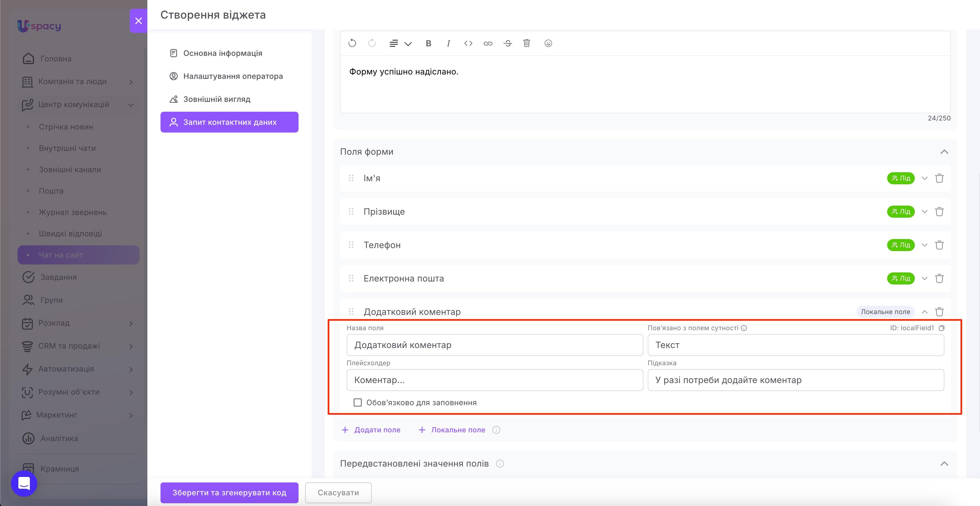Show info about Локальне поле
This screenshot has height=506, width=980.
tap(496, 430)
